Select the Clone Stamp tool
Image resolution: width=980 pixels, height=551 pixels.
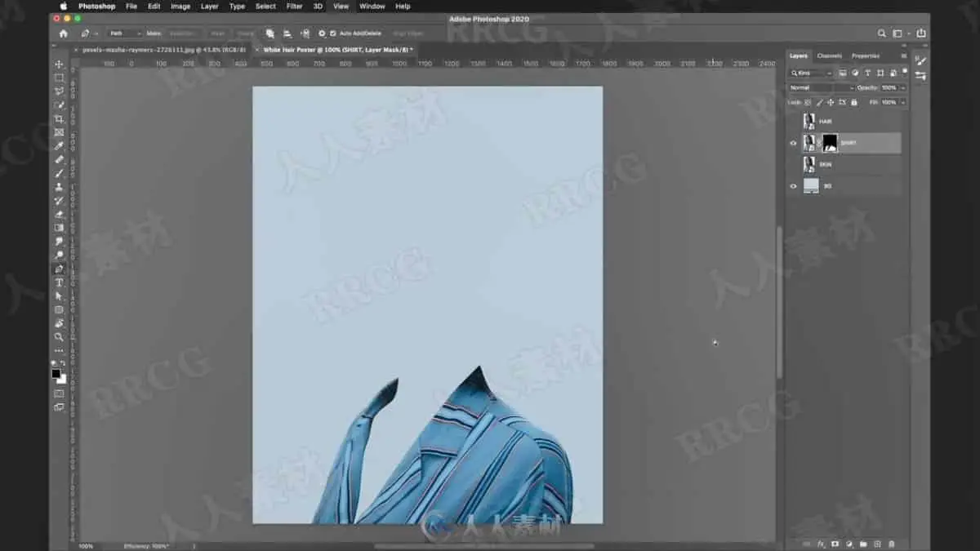click(x=59, y=187)
